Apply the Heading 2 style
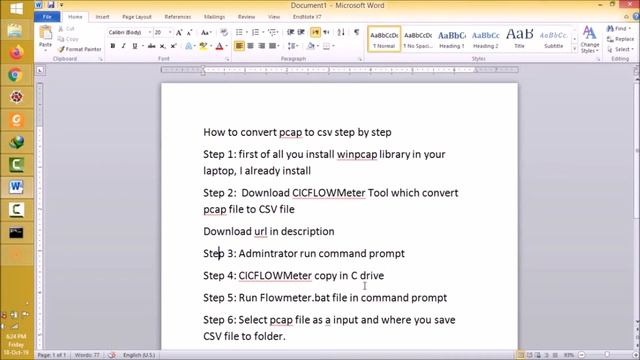This screenshot has height=360, width=640. tap(486, 39)
